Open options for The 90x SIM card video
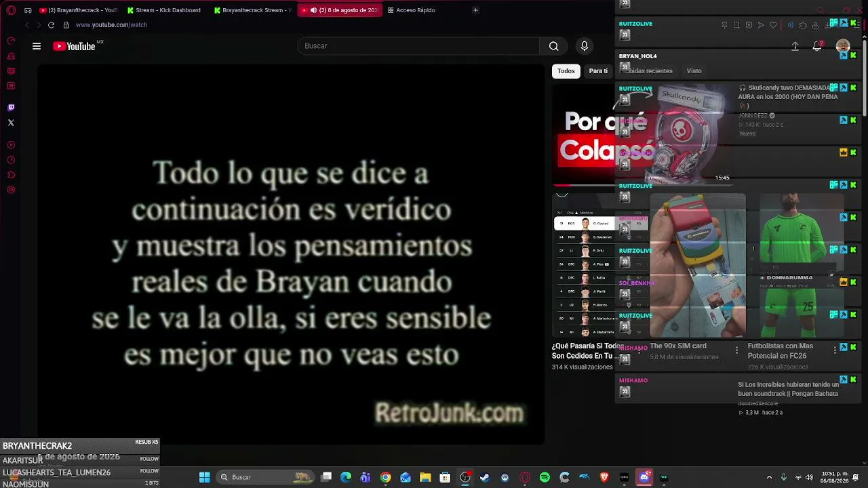 coord(737,350)
